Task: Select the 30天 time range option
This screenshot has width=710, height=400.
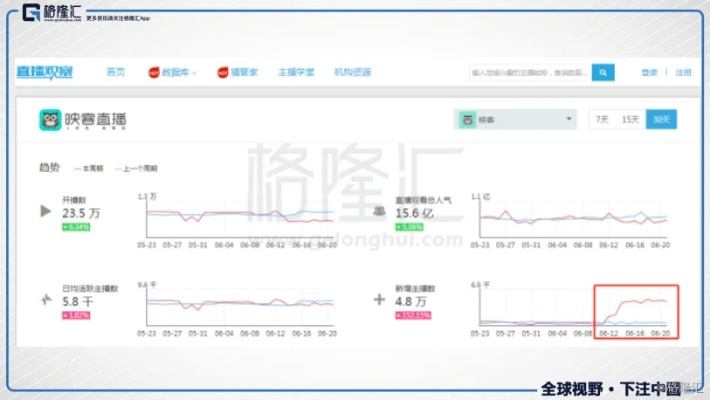Action: coord(661,119)
